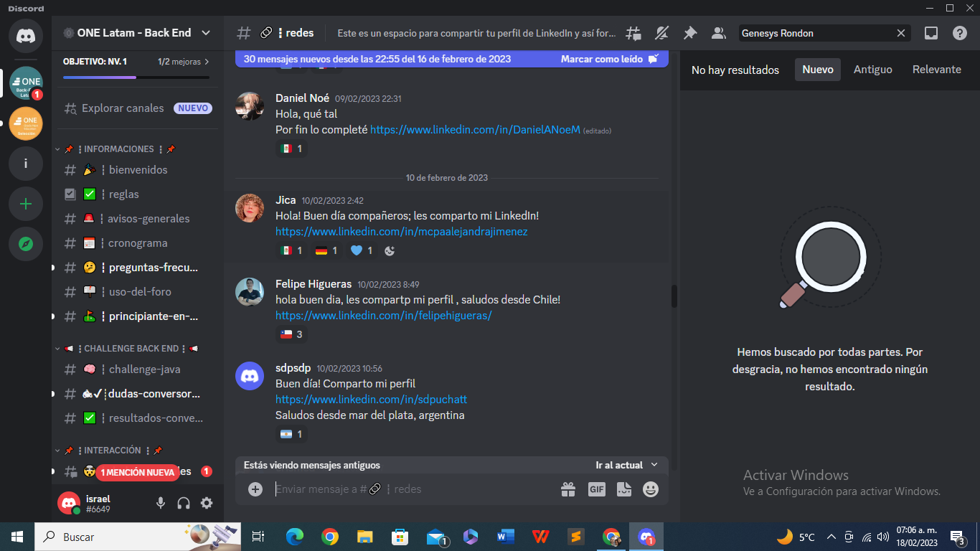Open the inbox icon
980x551 pixels.
click(x=930, y=33)
